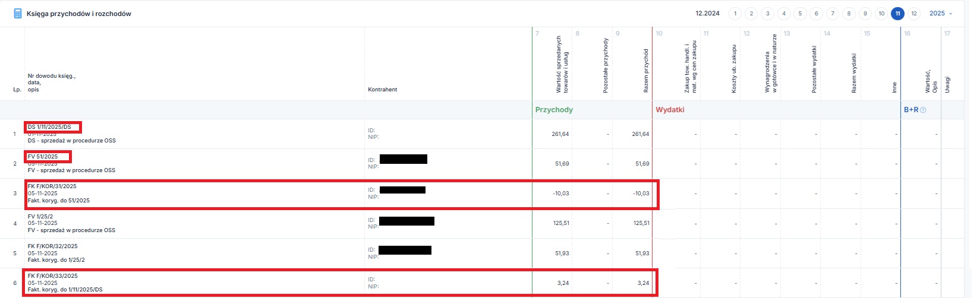Open correction FK F/KOR/31/2025 row

[x=52, y=186]
